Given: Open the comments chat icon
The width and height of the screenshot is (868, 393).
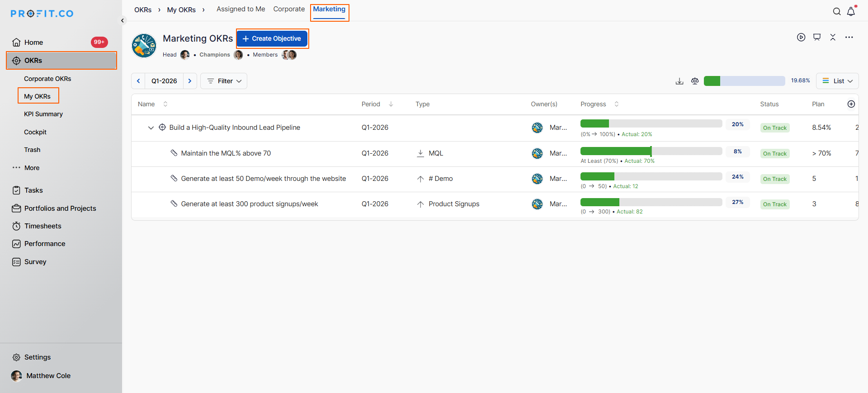Looking at the screenshot, I should 817,38.
